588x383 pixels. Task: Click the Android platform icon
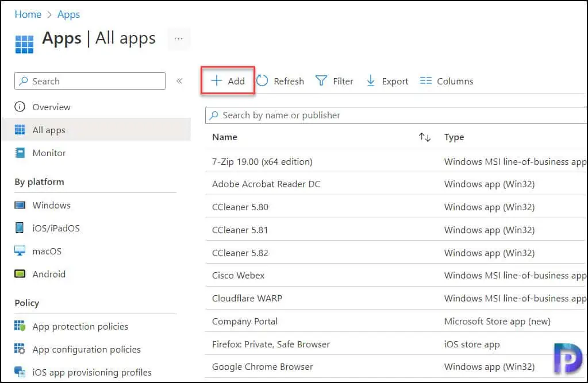click(20, 274)
